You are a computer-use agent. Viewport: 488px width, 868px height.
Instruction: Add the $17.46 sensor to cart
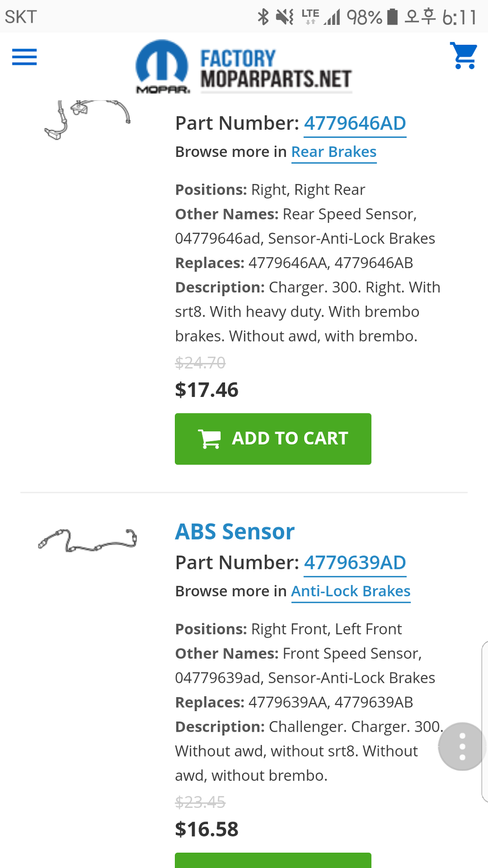click(x=273, y=439)
